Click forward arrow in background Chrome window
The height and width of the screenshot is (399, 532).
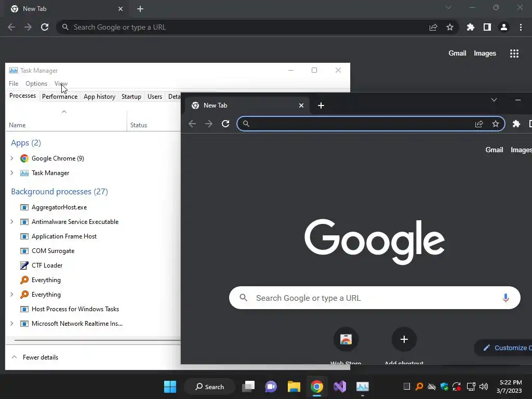pos(28,27)
